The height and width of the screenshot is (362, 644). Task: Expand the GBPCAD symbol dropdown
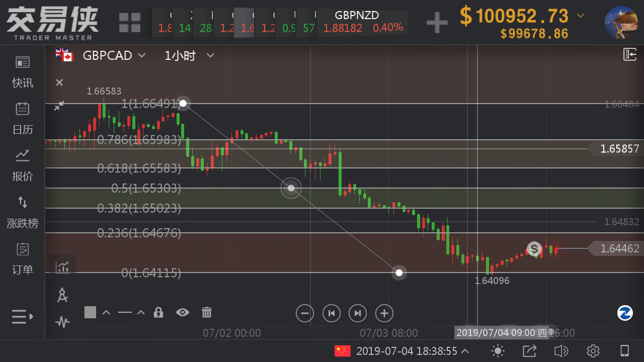pyautogui.click(x=142, y=55)
